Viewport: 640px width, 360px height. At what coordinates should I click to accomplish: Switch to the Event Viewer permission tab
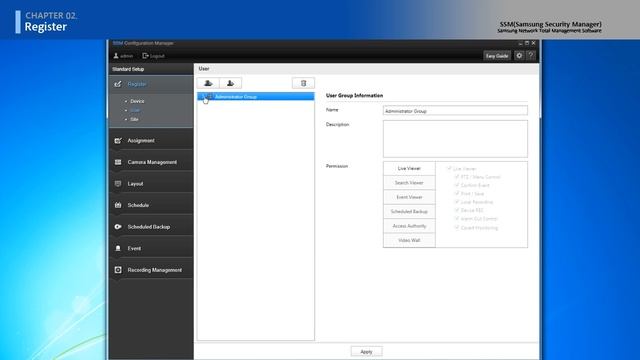(x=409, y=197)
